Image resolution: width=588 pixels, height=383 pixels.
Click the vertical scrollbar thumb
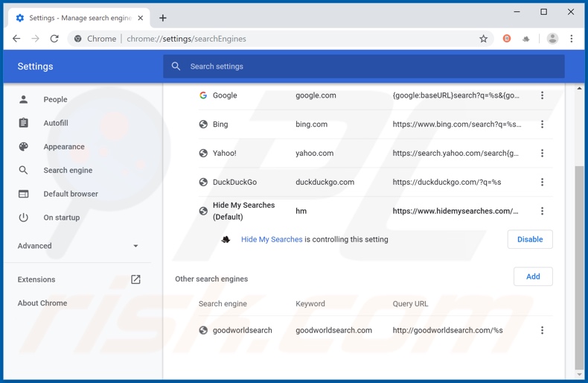(x=579, y=267)
